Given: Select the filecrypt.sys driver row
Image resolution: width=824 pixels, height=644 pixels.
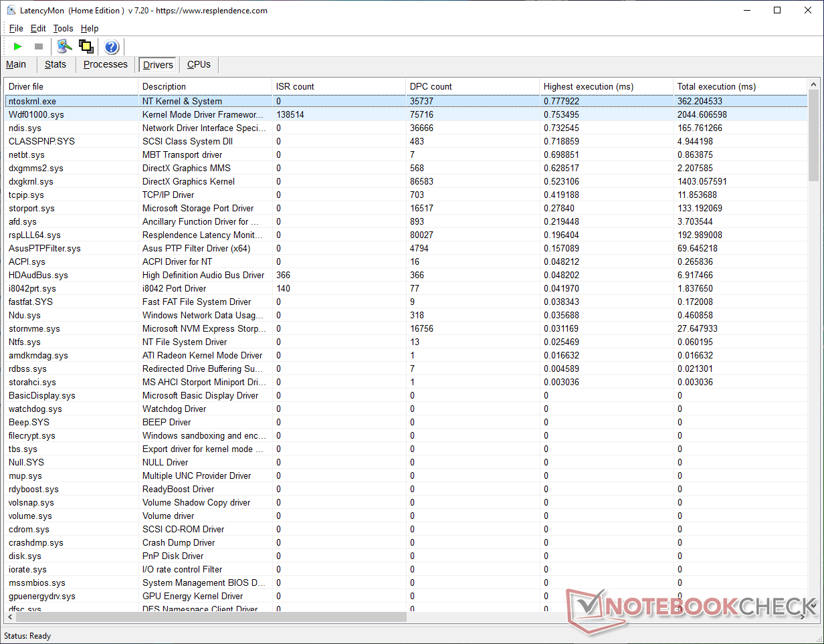Looking at the screenshot, I should coord(406,435).
